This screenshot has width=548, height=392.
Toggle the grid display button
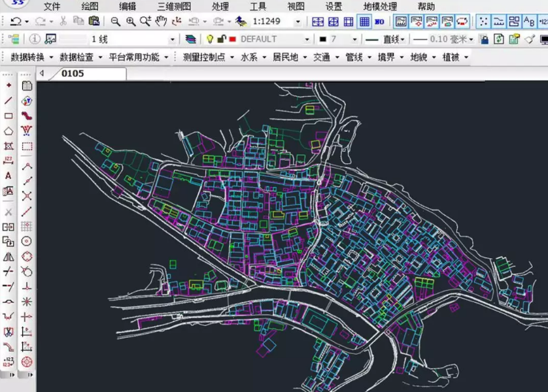point(364,22)
